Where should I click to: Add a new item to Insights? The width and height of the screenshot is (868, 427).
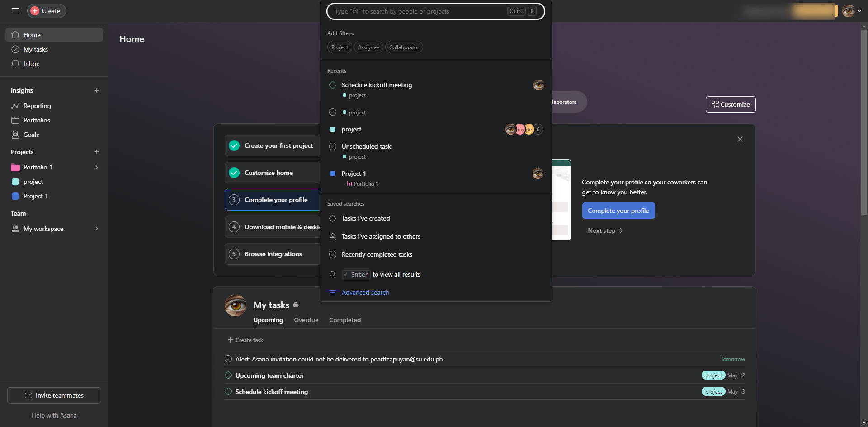97,90
